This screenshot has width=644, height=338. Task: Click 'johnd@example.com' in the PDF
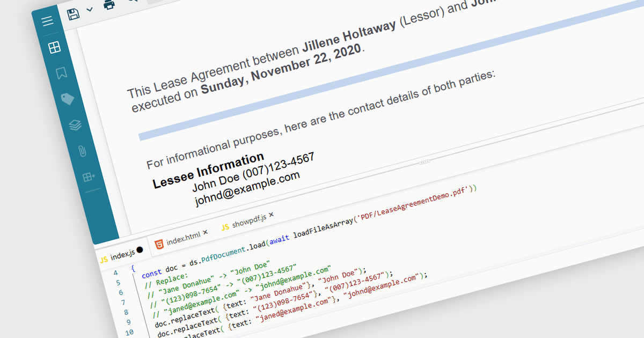(247, 189)
